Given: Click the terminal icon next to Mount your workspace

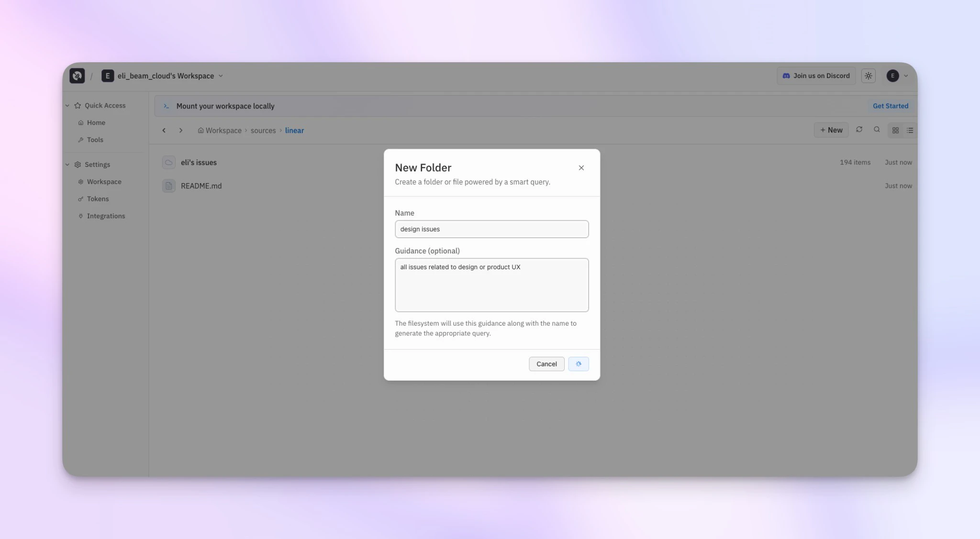Looking at the screenshot, I should coord(166,106).
